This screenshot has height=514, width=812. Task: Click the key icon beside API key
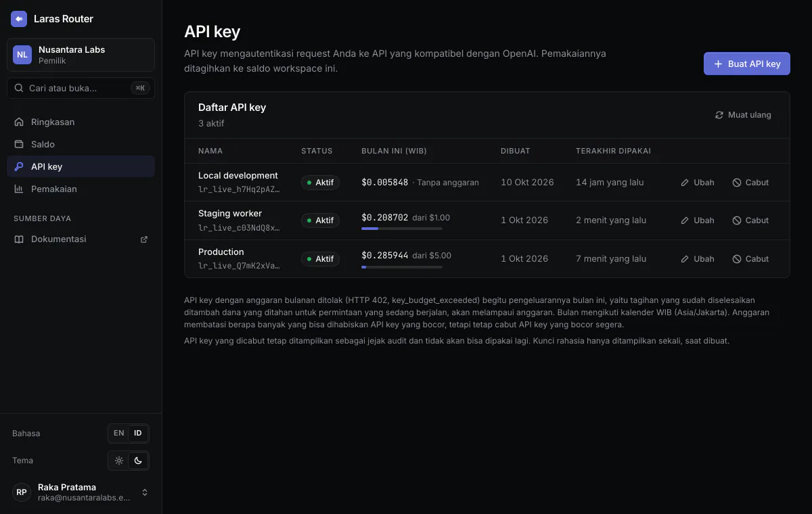click(x=19, y=166)
